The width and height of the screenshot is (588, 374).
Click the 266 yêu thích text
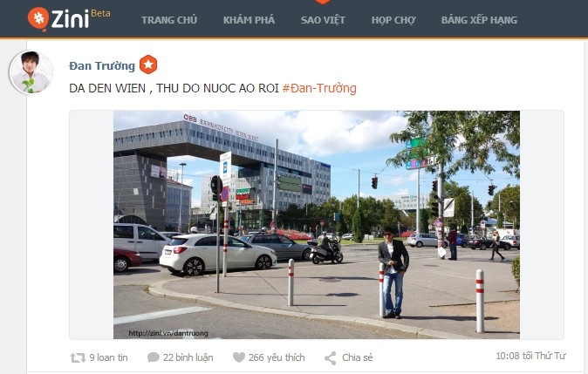(277, 357)
